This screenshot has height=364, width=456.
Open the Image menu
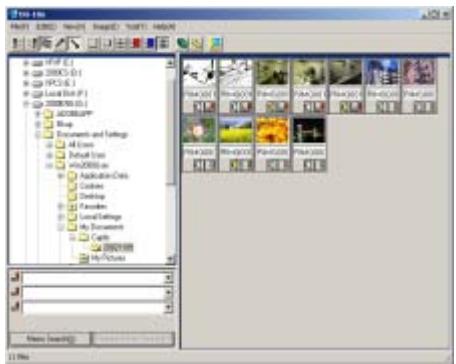pos(105,27)
